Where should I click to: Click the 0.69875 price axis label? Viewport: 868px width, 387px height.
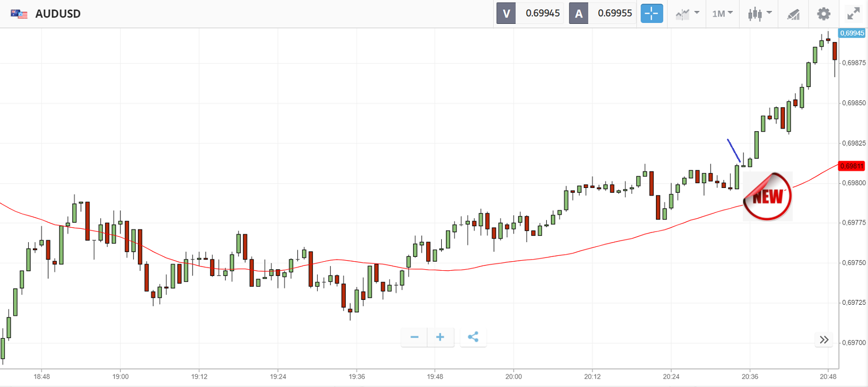coord(854,63)
